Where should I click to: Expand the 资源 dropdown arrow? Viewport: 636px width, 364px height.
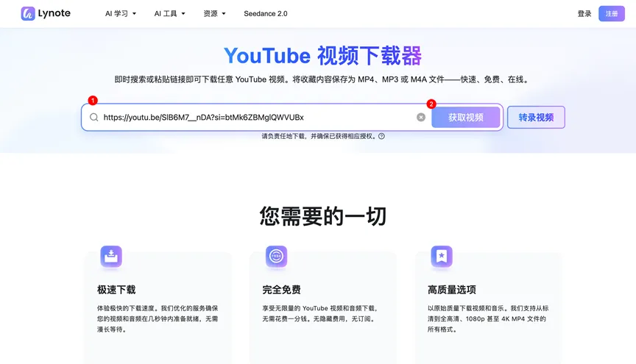point(224,14)
